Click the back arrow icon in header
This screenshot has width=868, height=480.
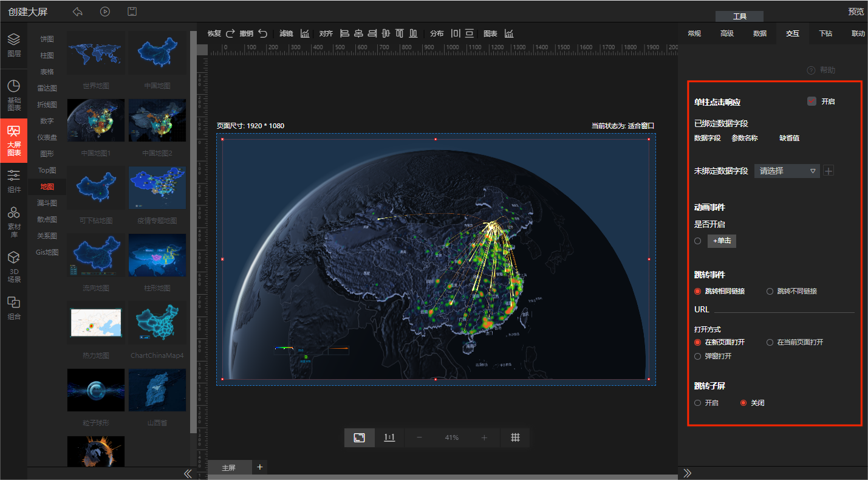pyautogui.click(x=77, y=12)
